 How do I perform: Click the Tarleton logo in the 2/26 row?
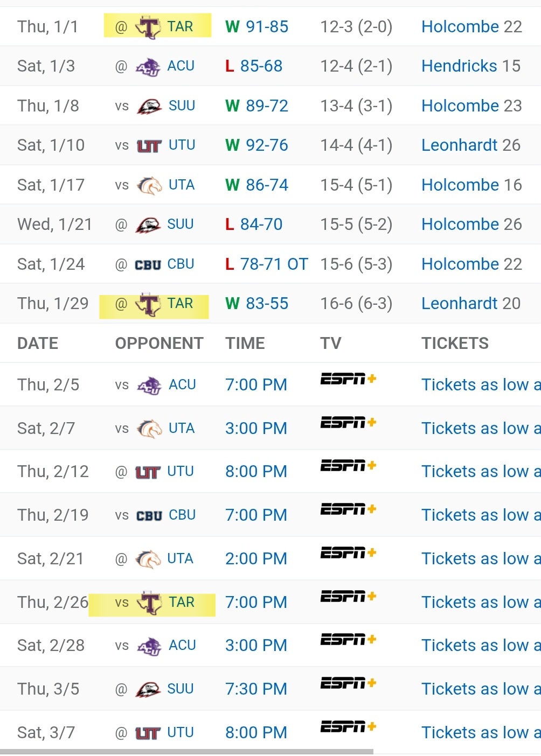tap(150, 603)
